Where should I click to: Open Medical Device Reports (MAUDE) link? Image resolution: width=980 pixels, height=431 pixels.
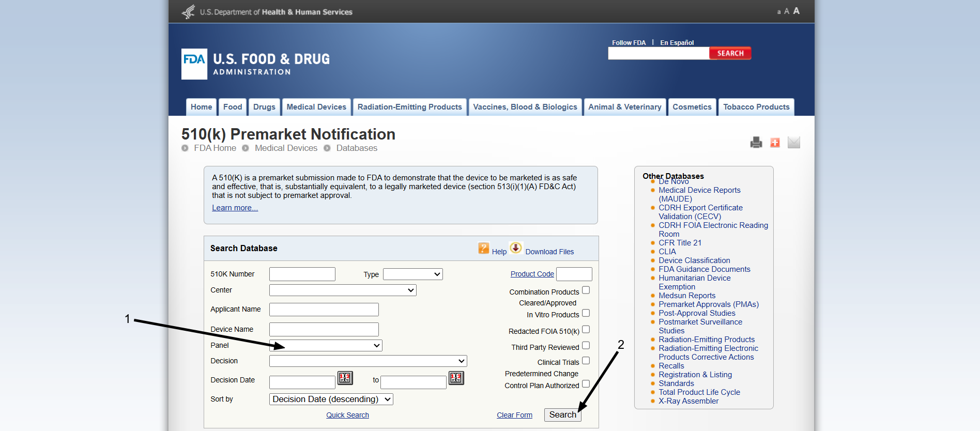point(699,194)
